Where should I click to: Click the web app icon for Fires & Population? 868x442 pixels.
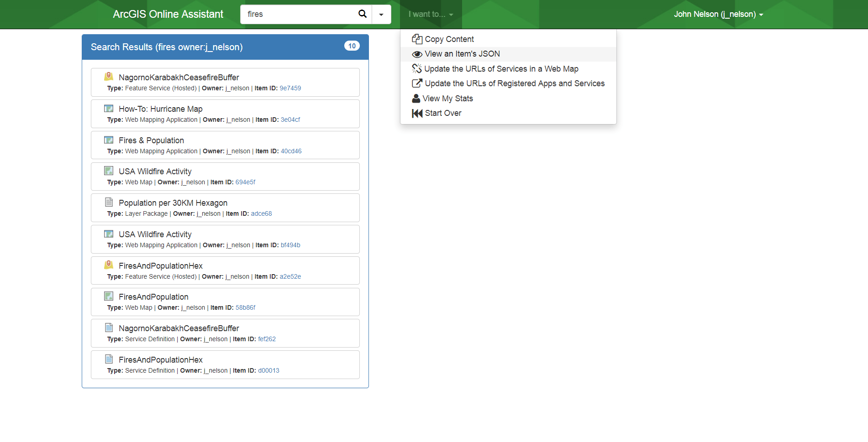coord(109,140)
